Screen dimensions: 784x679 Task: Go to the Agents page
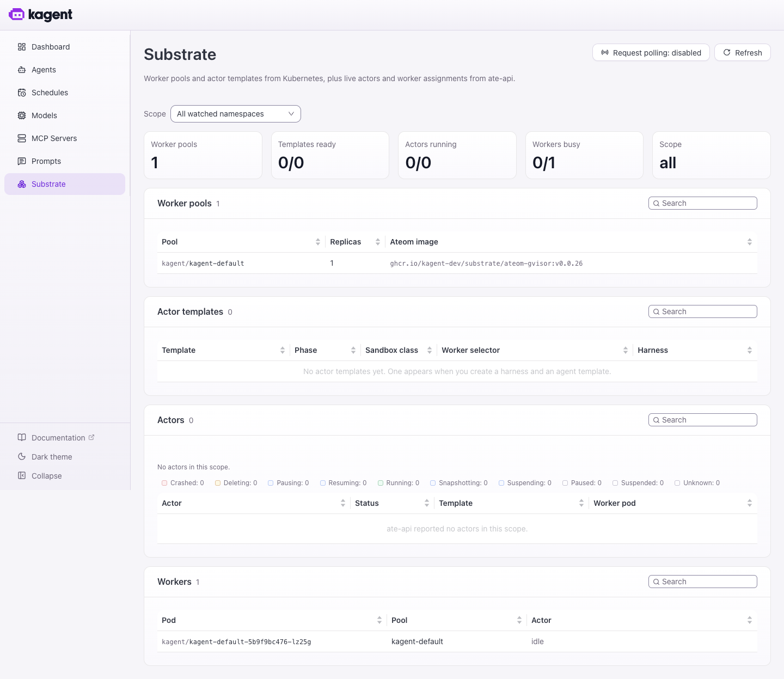tap(65, 70)
